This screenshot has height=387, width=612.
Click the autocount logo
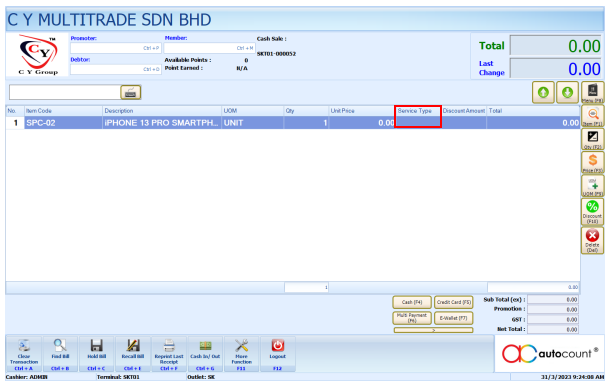[x=550, y=353]
